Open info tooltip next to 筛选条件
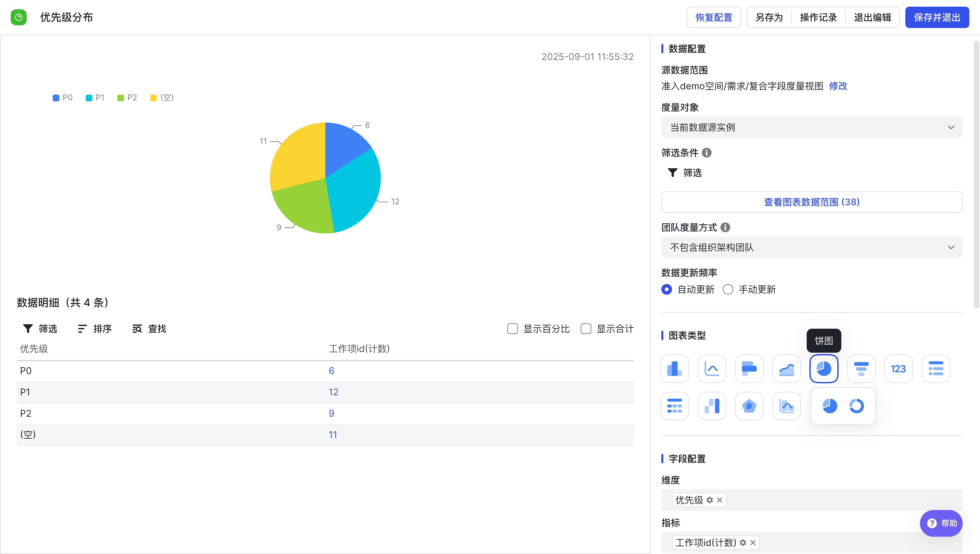980x554 pixels. [x=706, y=153]
